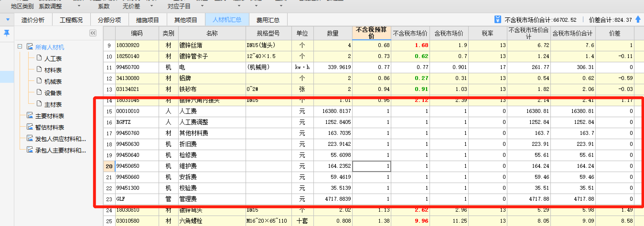This screenshot has width=644, height=226.
Task: Select 主要材料表 in the tree
Action: (x=49, y=116)
